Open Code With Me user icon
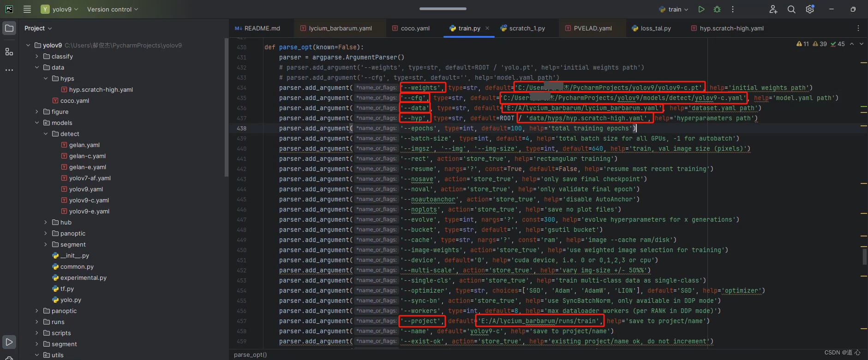 point(773,9)
